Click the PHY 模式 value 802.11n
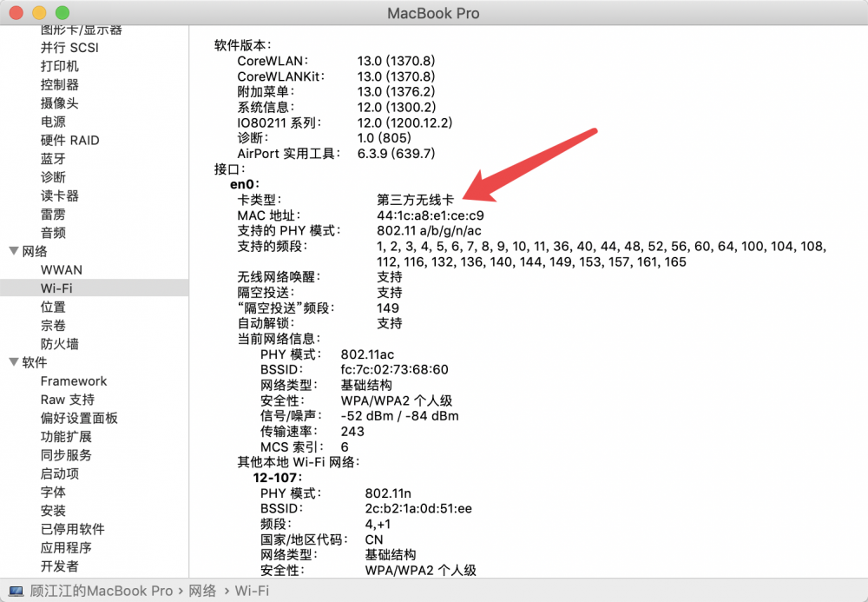Viewport: 868px width, 602px height. pos(388,493)
